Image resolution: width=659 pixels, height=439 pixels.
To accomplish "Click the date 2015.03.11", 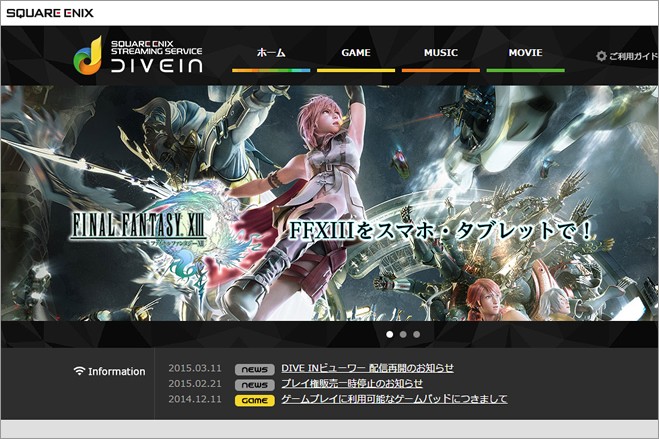I will [195, 368].
